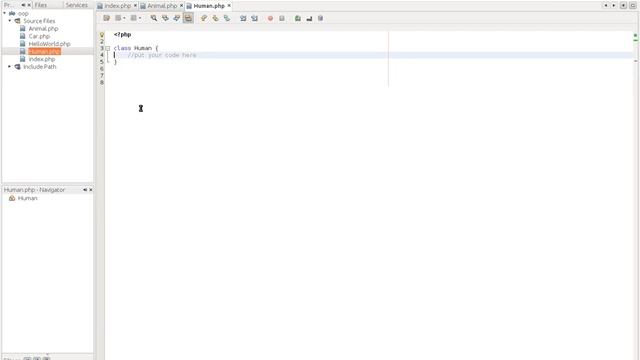Click the Find Selection magnifier icon
This screenshot has width=640, height=360.
tap(154, 18)
